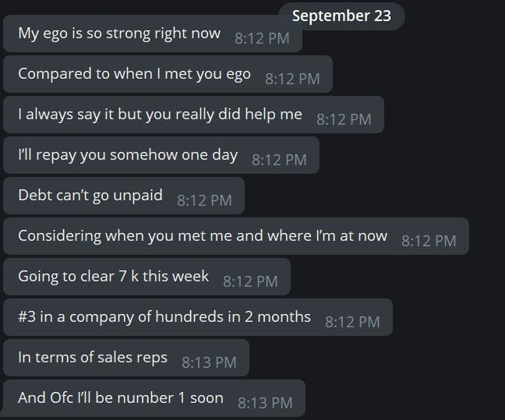Image resolution: width=505 pixels, height=420 pixels.
Task: Select the "you really did help me" message
Action: tap(160, 115)
